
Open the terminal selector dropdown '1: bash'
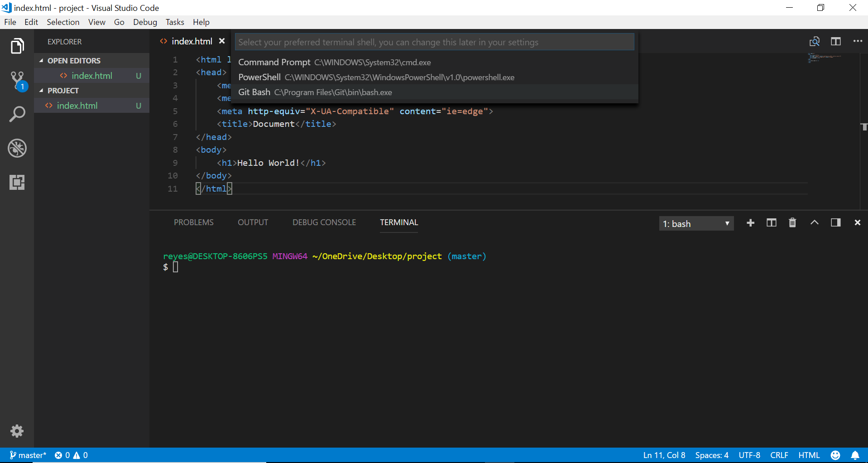(x=696, y=223)
